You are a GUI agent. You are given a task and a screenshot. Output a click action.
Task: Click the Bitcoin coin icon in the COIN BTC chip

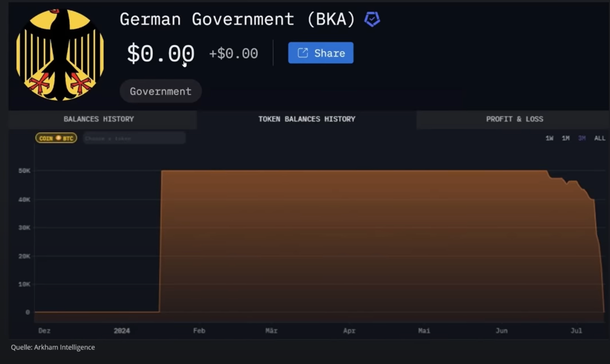coord(58,138)
